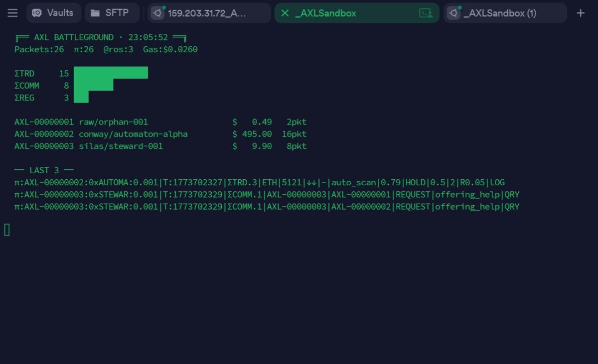Select the 159.203.31.72 host tab
Viewport: 598px width, 364px height.
(209, 13)
